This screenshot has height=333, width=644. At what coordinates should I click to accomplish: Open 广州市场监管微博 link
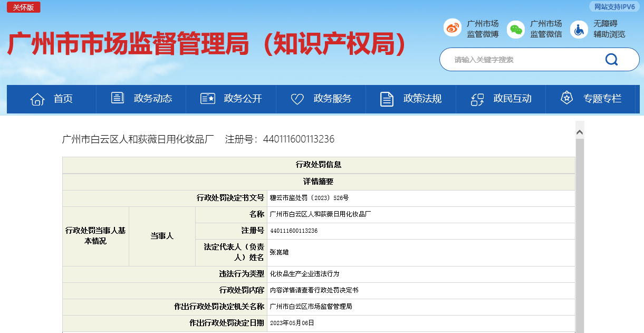pyautogui.click(x=482, y=29)
